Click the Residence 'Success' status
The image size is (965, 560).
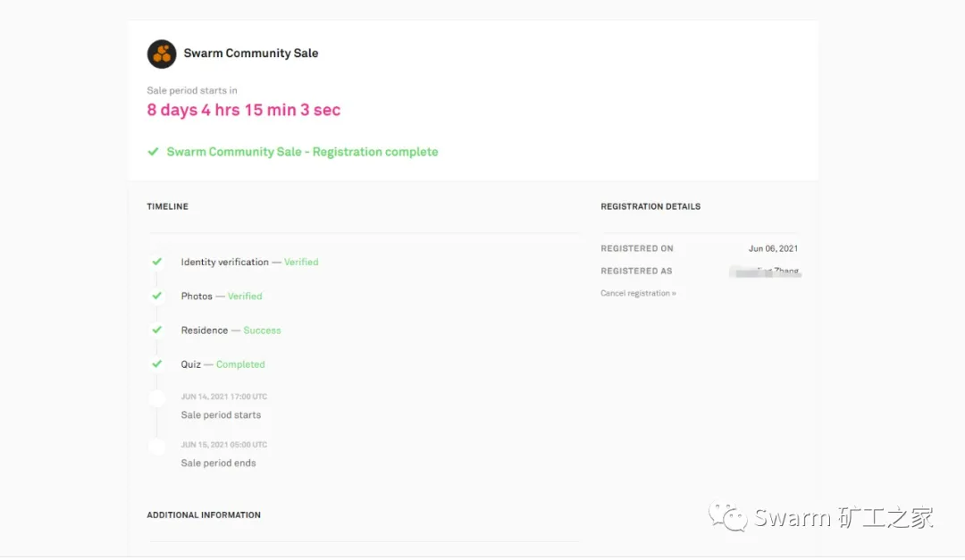coord(262,330)
